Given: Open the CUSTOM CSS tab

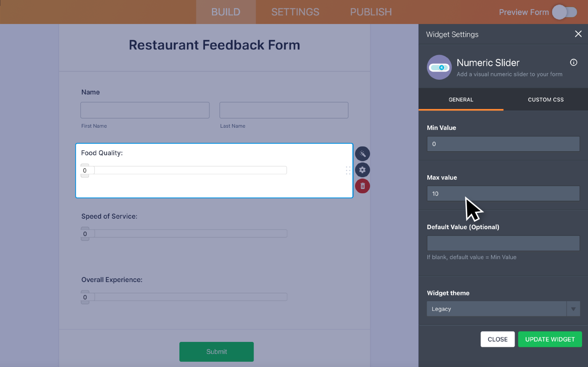Looking at the screenshot, I should [x=545, y=100].
